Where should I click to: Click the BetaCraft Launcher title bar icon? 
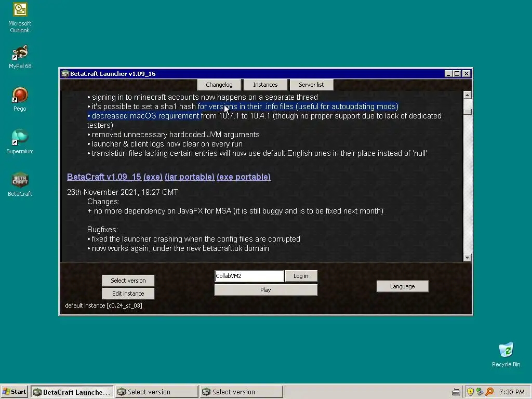pyautogui.click(x=65, y=74)
